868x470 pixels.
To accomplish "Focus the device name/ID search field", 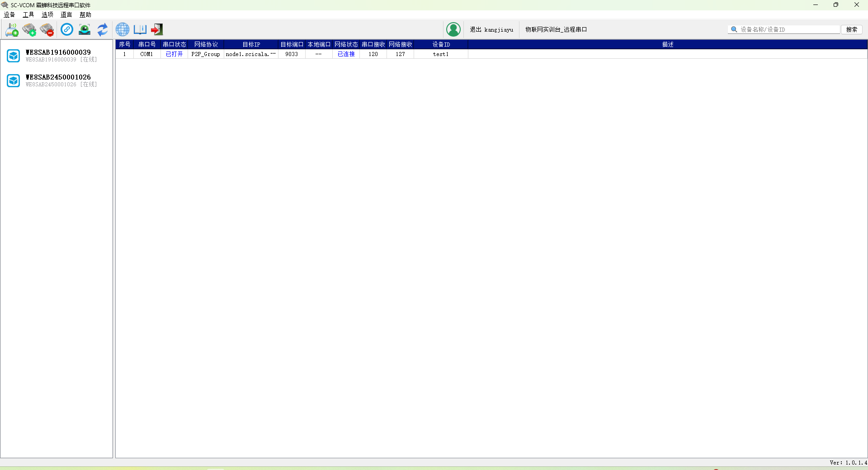I will tap(788, 30).
